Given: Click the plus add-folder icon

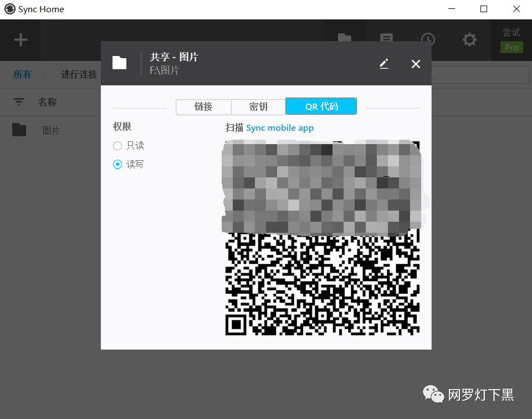Looking at the screenshot, I should click(x=21, y=40).
